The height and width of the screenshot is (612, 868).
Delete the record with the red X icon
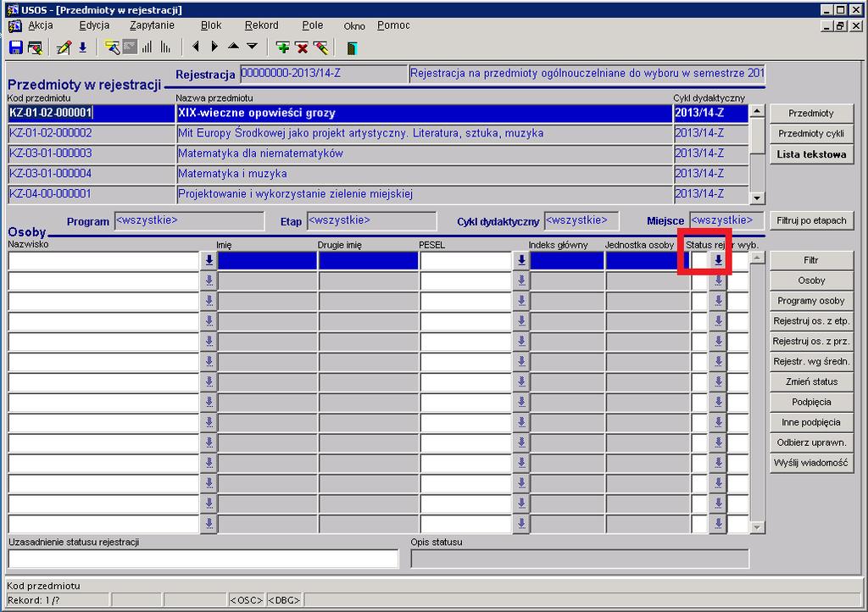tap(302, 47)
